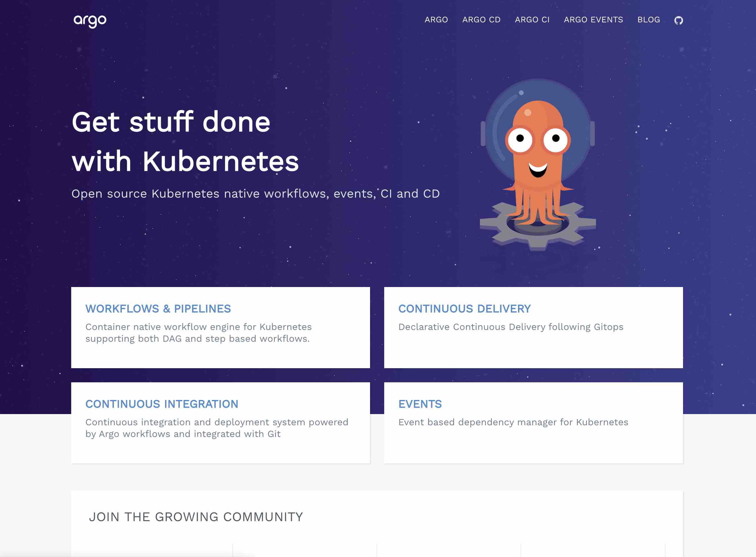Image resolution: width=756 pixels, height=557 pixels.
Task: Select Continuous Integration heading link
Action: [161, 404]
